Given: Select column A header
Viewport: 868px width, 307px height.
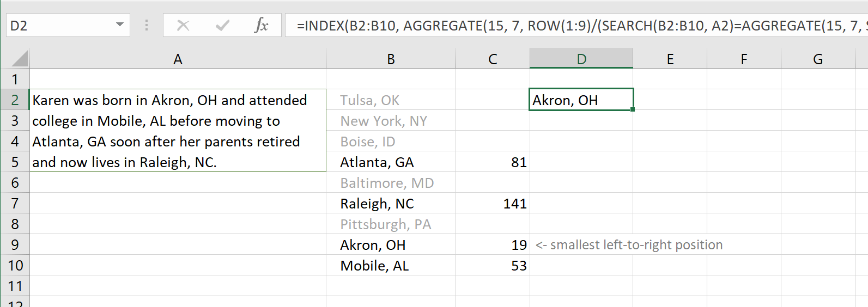Looking at the screenshot, I should pos(178,59).
